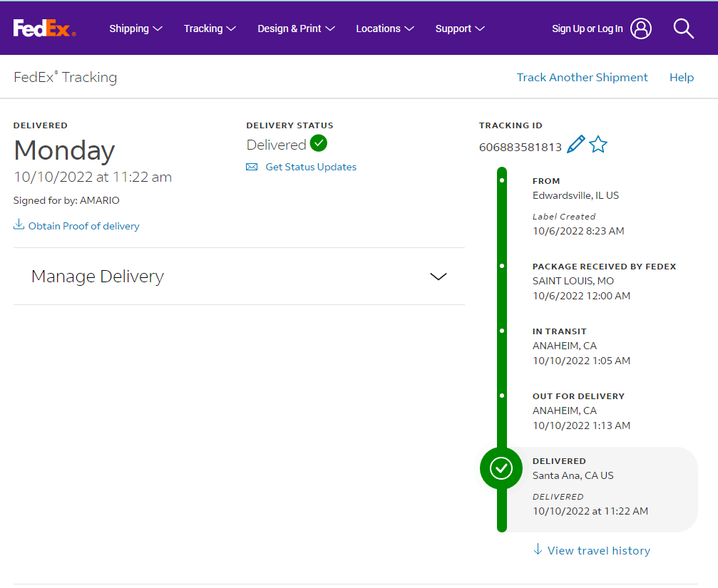The width and height of the screenshot is (718, 588).
Task: Open the search magnifier icon
Action: (x=683, y=29)
